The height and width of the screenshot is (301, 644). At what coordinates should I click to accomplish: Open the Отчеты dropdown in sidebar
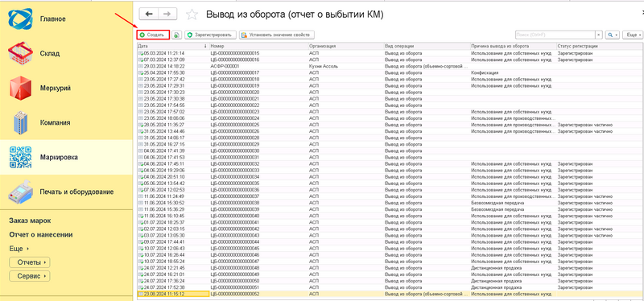coord(29,262)
